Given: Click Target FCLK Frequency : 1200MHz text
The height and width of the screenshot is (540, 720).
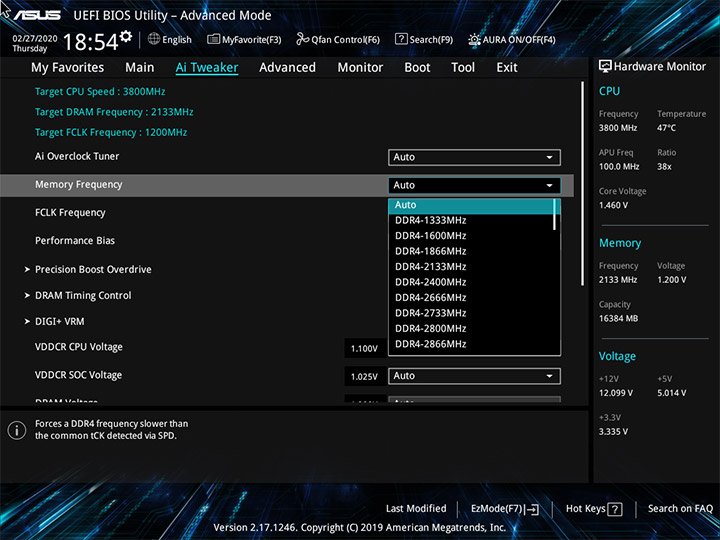Looking at the screenshot, I should pos(111,133).
